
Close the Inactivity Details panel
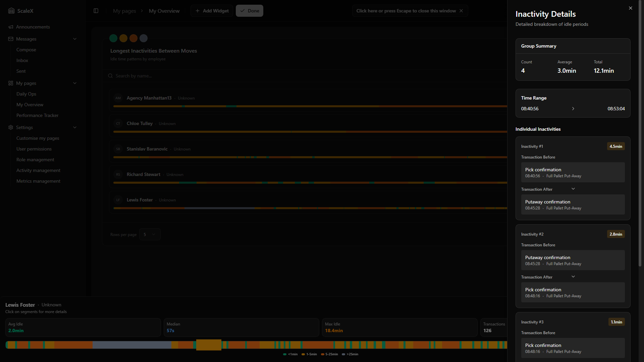tap(630, 8)
